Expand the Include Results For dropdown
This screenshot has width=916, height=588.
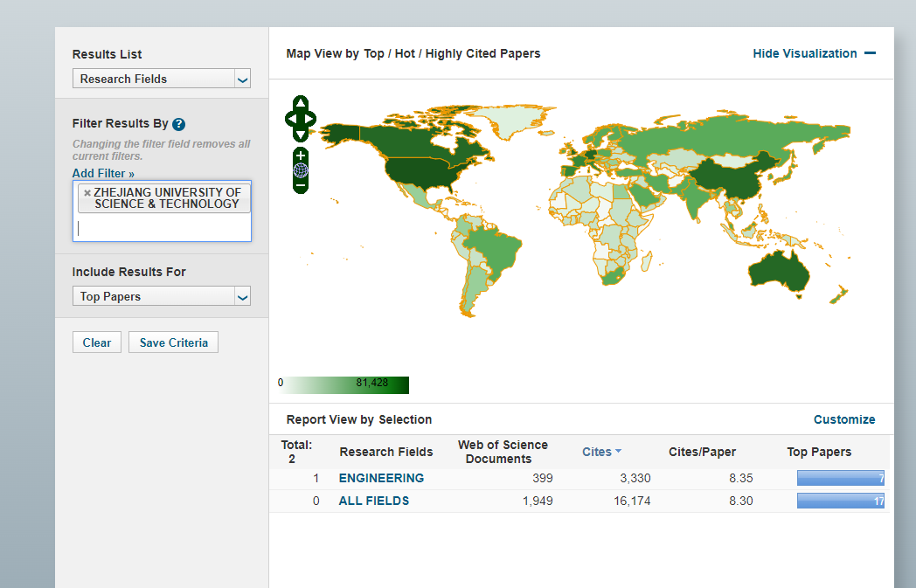coord(162,296)
